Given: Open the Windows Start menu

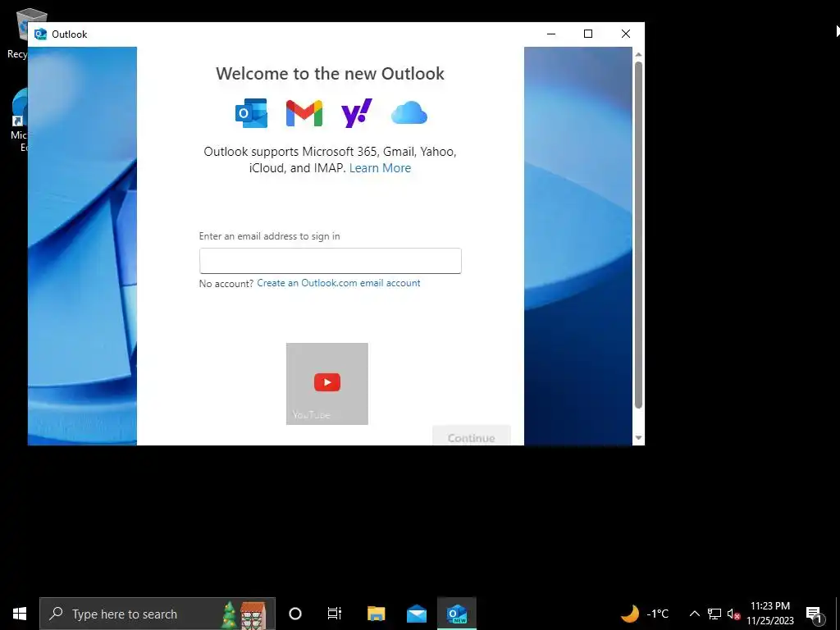Looking at the screenshot, I should (x=20, y=614).
